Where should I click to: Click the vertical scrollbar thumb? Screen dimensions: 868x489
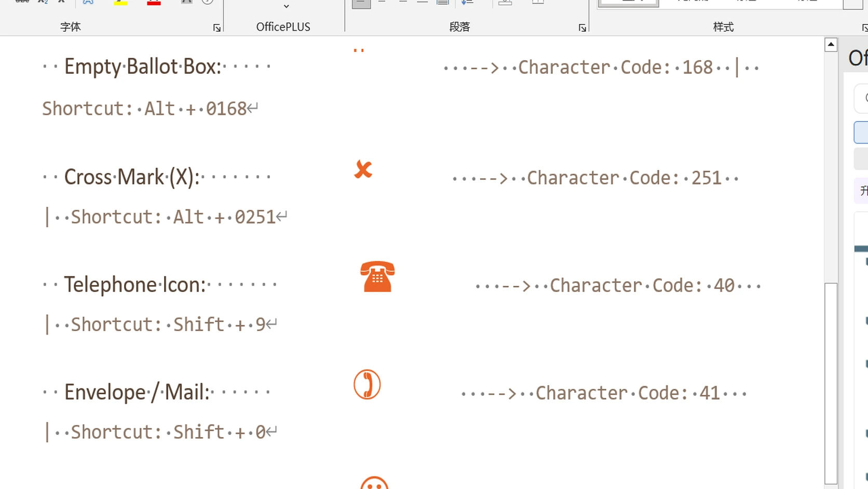831,384
